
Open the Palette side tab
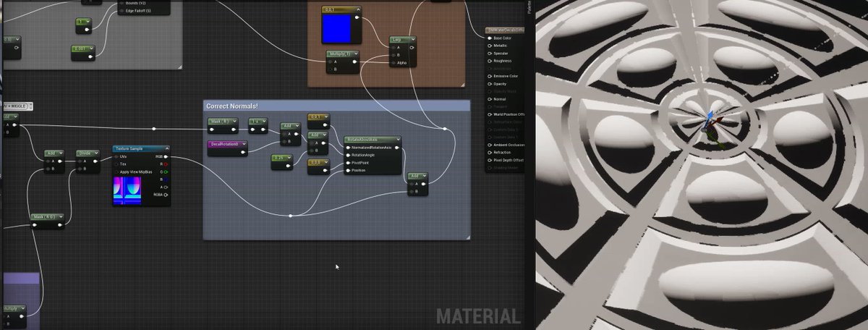[x=529, y=7]
